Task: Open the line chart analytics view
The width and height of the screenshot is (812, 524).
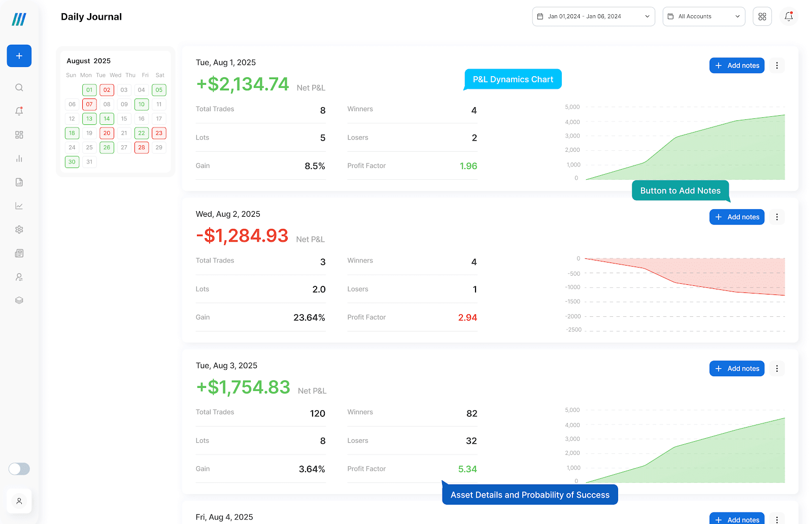Action: click(19, 206)
